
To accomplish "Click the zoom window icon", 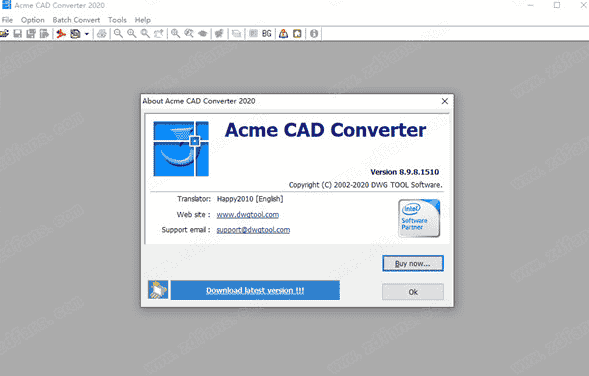I will pyautogui.click(x=175, y=34).
